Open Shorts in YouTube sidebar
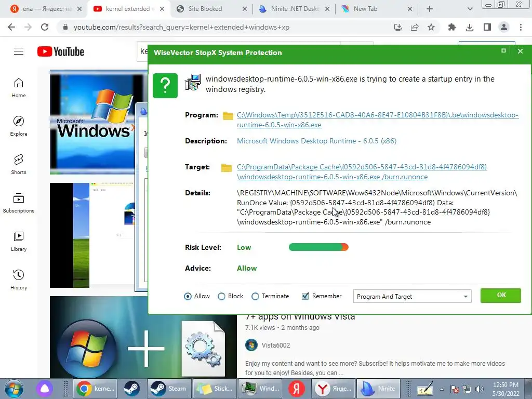This screenshot has width=532, height=399. tap(19, 165)
